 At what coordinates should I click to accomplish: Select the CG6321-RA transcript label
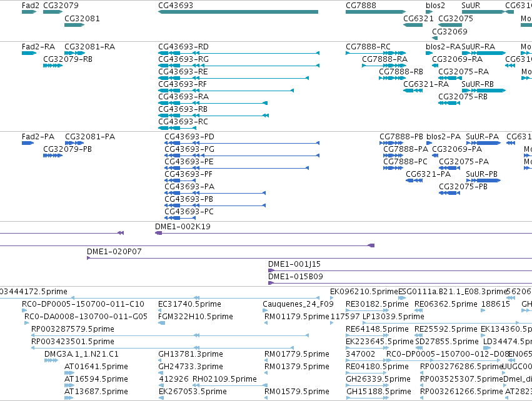[426, 84]
